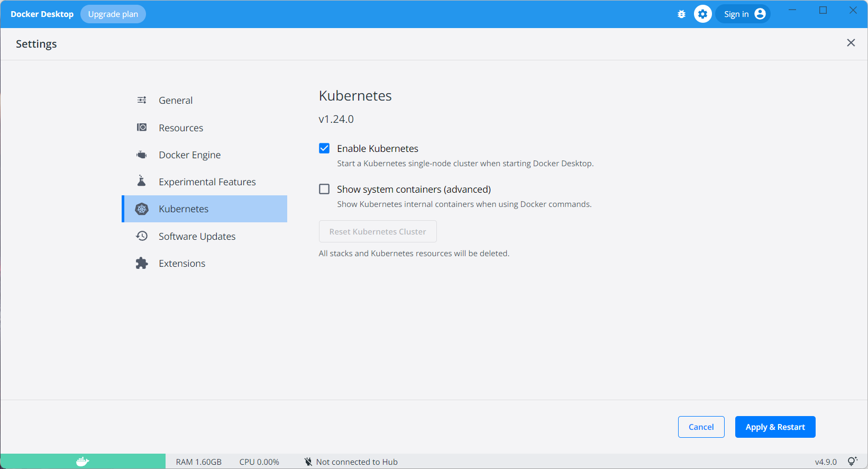Click the Settings heading text

coord(36,44)
